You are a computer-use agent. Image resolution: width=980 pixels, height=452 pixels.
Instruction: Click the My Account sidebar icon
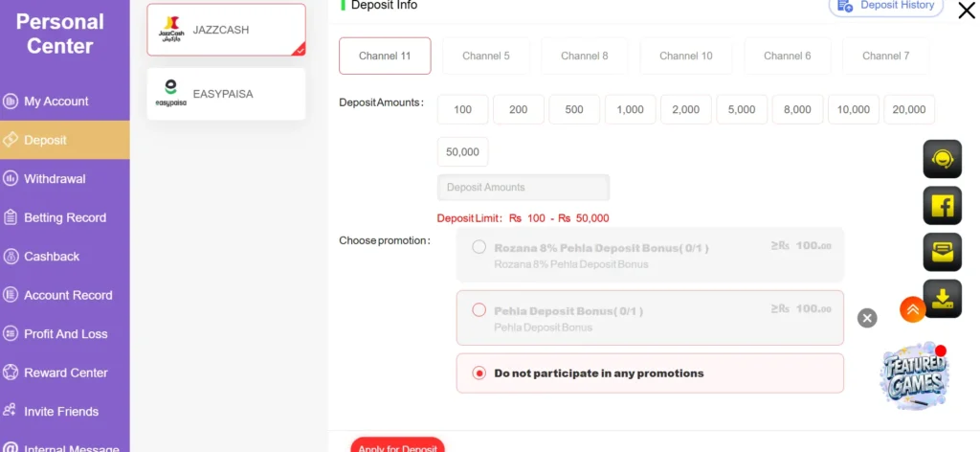(x=10, y=102)
